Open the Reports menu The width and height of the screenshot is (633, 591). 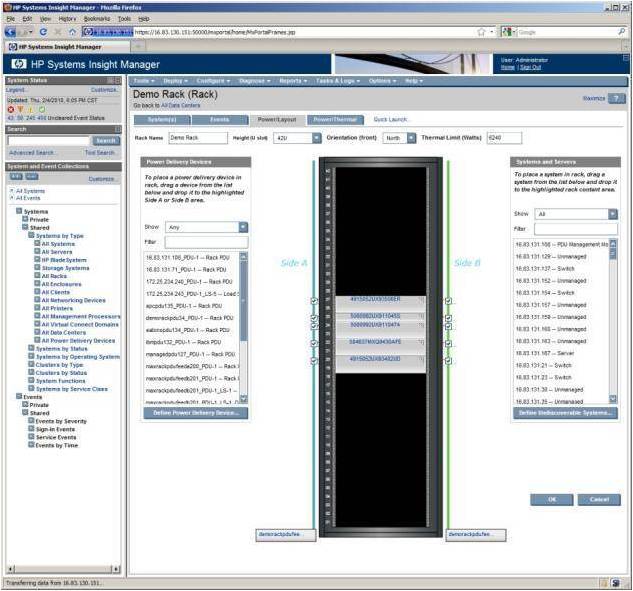click(293, 81)
